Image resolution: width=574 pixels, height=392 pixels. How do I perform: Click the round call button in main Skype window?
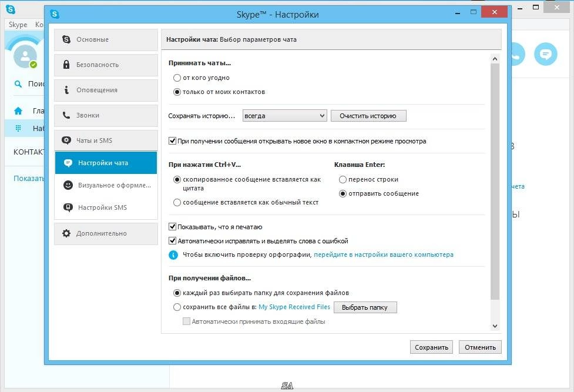pyautogui.click(x=518, y=54)
